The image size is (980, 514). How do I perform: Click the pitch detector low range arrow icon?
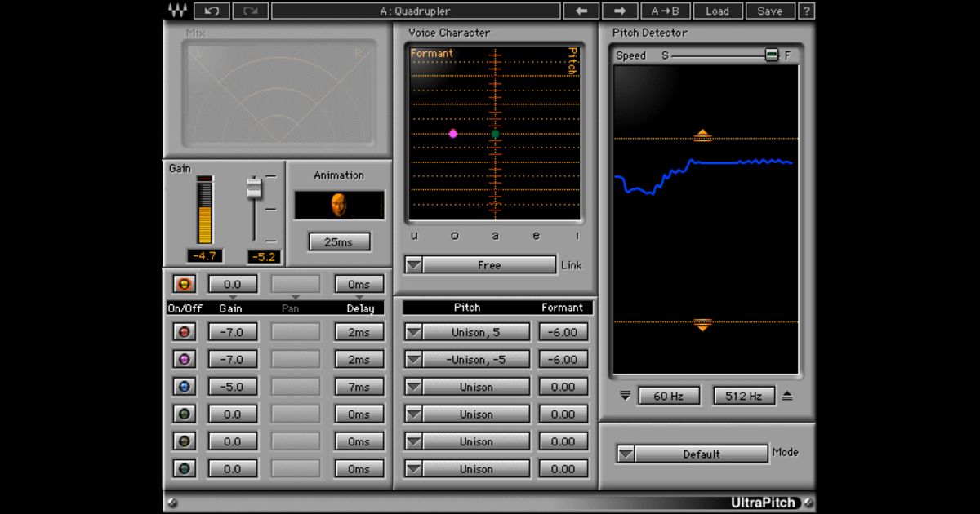point(625,395)
